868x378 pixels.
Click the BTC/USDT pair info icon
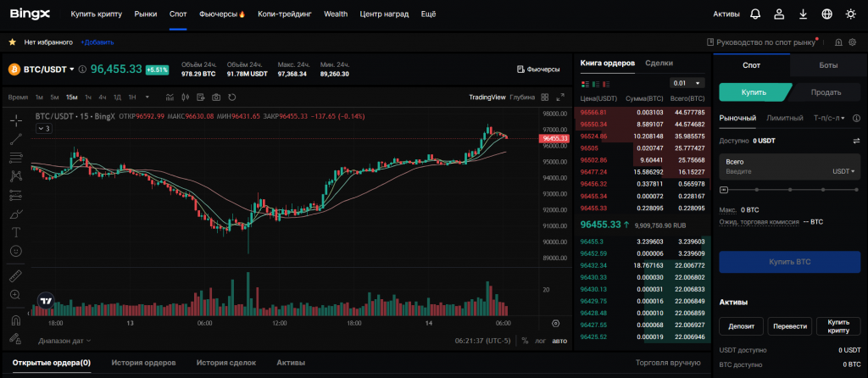(x=82, y=69)
